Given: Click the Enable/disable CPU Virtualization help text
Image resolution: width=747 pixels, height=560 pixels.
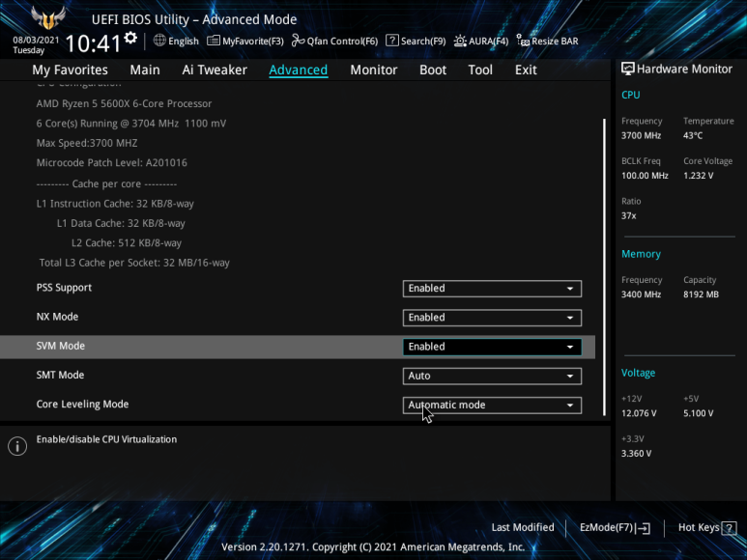Looking at the screenshot, I should coord(106,439).
